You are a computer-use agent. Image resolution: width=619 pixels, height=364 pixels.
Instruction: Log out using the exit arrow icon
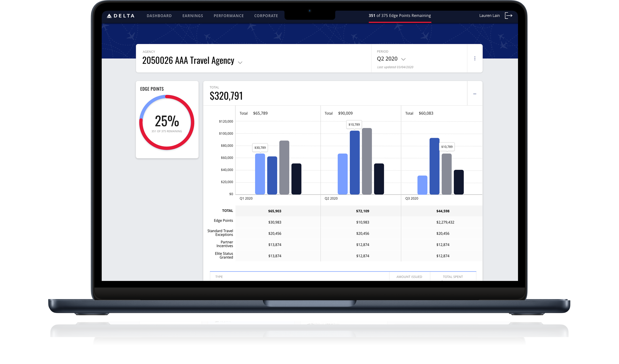coord(508,16)
